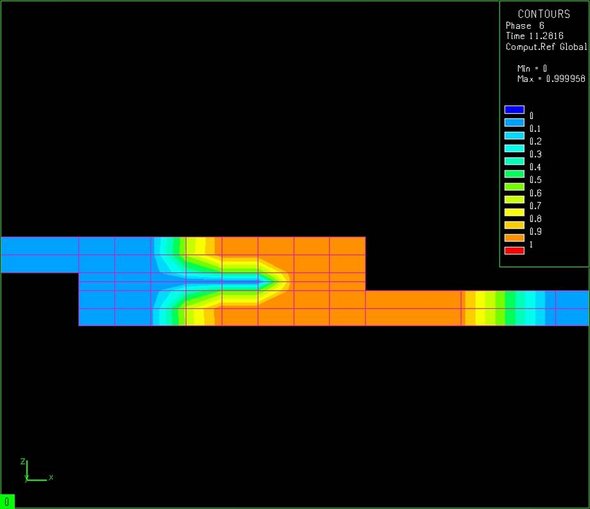Select the Phase 6 label
This screenshot has width=590, height=509.
(525, 26)
